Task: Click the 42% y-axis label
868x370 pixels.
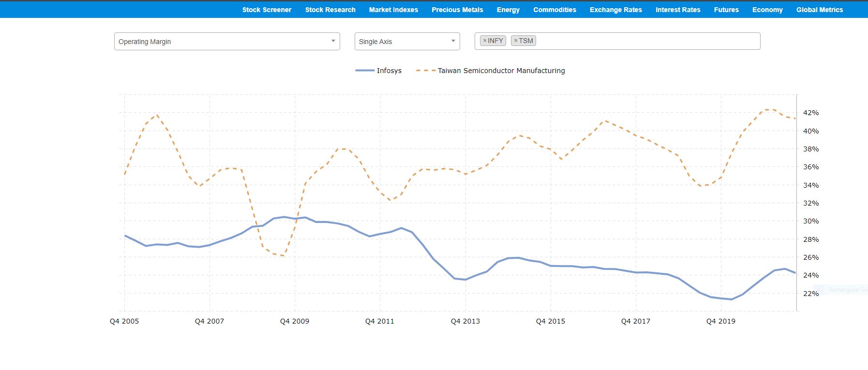Action: [811, 113]
